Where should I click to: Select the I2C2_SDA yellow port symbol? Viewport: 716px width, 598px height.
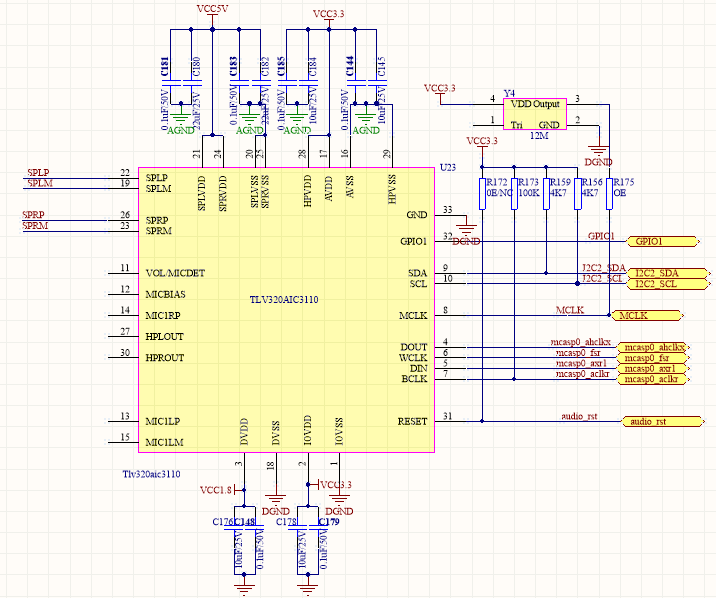click(667, 273)
